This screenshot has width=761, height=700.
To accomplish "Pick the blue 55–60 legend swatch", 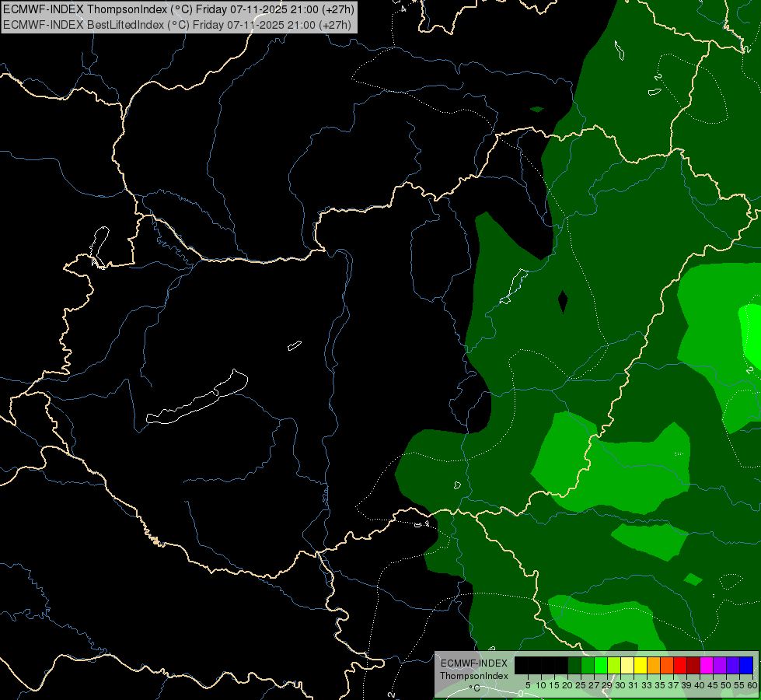I will point(746,665).
